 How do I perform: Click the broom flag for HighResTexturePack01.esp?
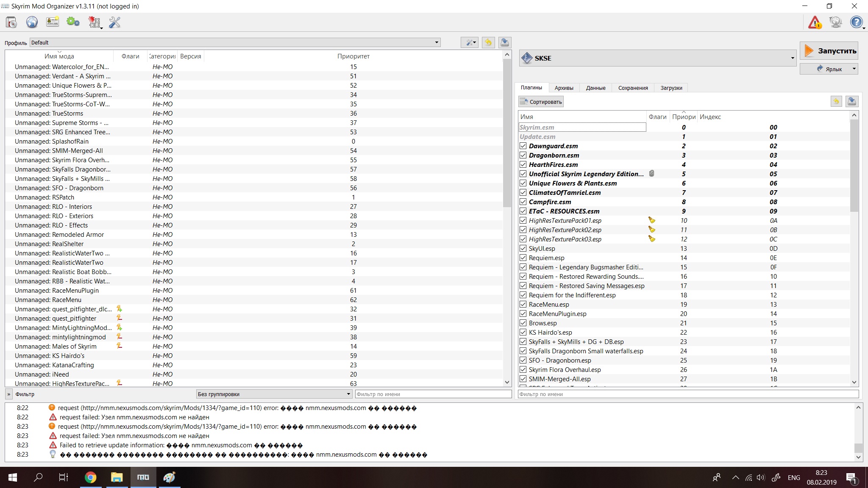tap(652, 220)
